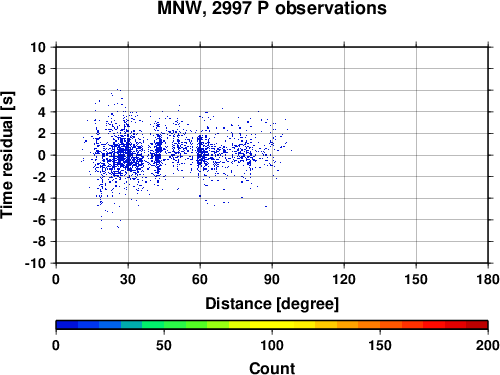Click the dark blue end of the colorbar
Image resolution: width=500 pixels, height=375 pixels.
coord(67,325)
